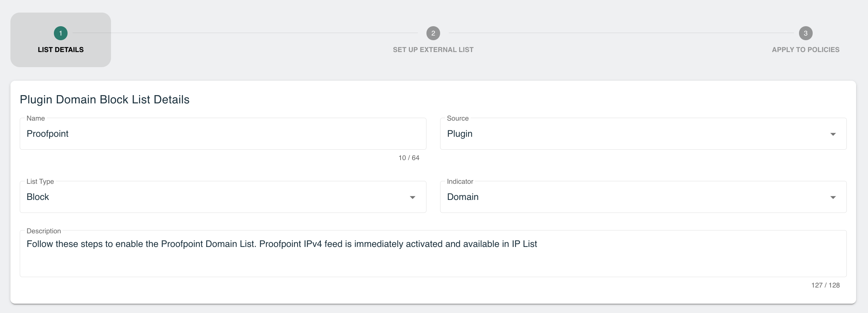Click the selected Block list type value
Image resolution: width=868 pixels, height=313 pixels.
(x=38, y=197)
